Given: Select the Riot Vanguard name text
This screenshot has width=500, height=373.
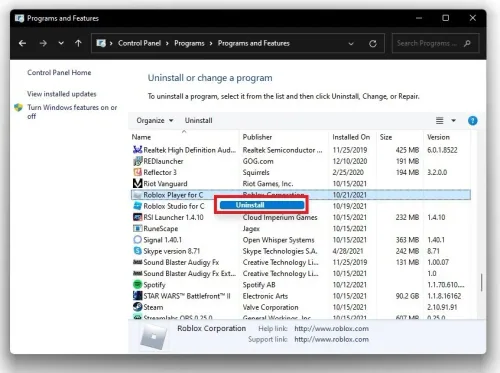Looking at the screenshot, I should [x=165, y=184].
